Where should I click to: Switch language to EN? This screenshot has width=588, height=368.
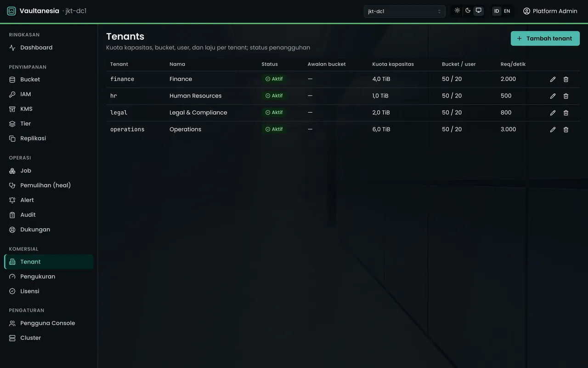[x=507, y=11]
